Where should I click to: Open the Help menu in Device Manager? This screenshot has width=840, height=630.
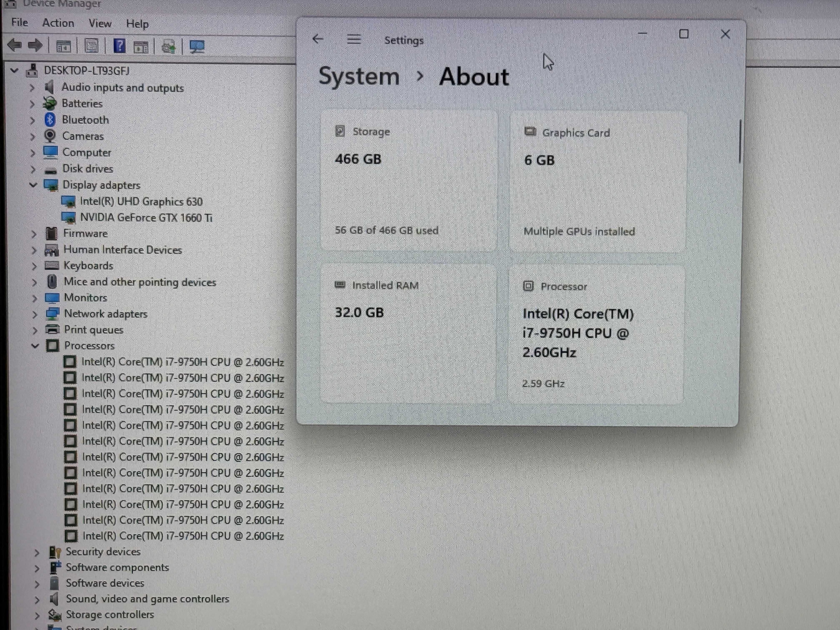pos(137,24)
